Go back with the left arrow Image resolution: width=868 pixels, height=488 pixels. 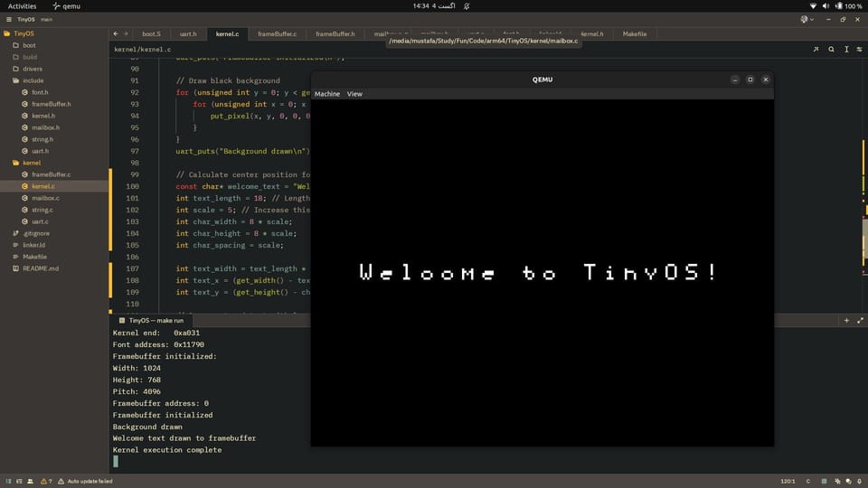(116, 33)
